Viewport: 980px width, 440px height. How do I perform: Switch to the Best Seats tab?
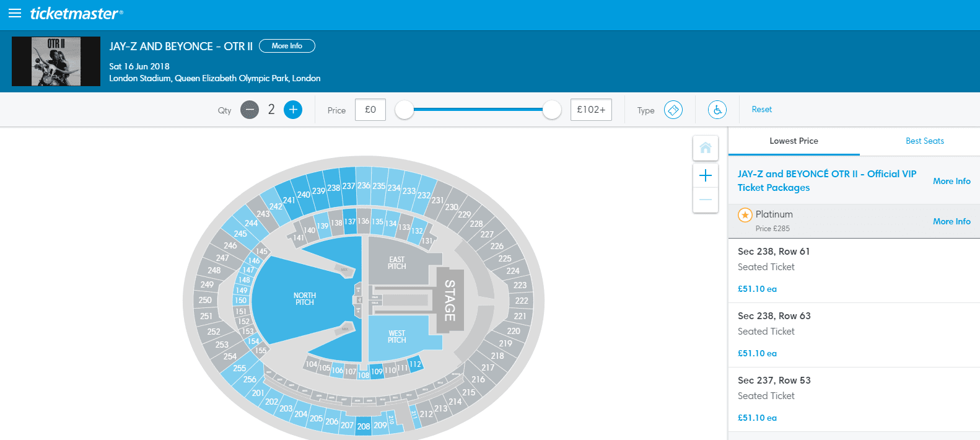click(x=925, y=141)
